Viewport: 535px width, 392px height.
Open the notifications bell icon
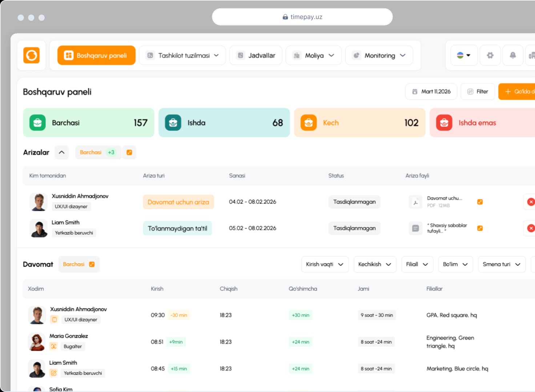[512, 55]
